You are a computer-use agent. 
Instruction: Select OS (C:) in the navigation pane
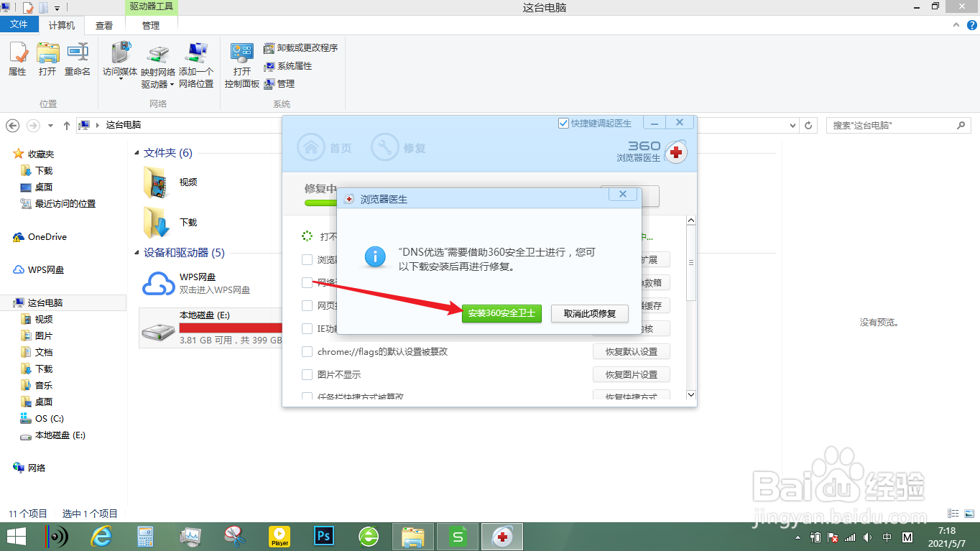43,418
